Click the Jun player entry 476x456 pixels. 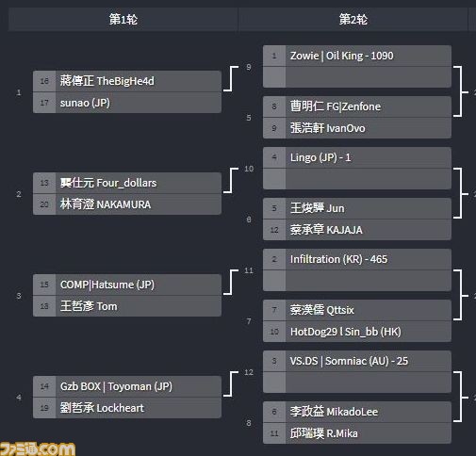point(357,208)
